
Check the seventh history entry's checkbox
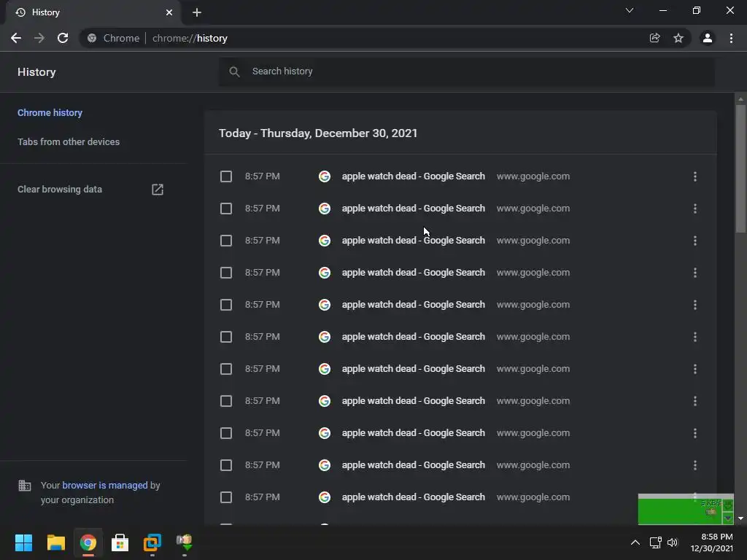[x=226, y=369]
